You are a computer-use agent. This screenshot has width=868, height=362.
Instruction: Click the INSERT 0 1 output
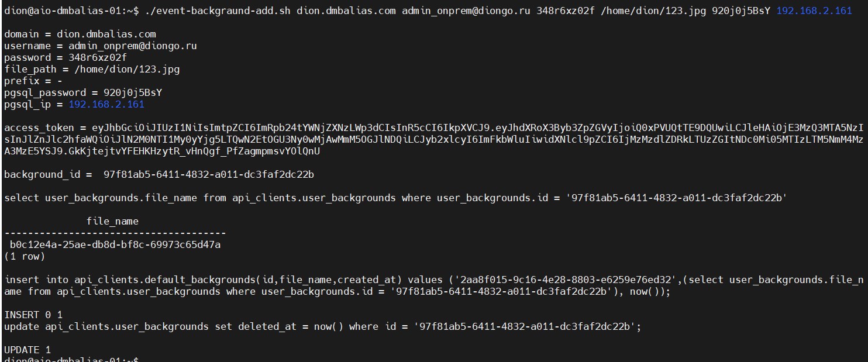coord(33,315)
